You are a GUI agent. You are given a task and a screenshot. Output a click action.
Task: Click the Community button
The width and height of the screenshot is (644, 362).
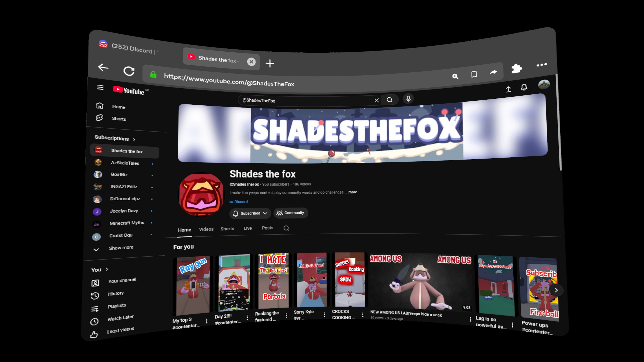(x=291, y=213)
